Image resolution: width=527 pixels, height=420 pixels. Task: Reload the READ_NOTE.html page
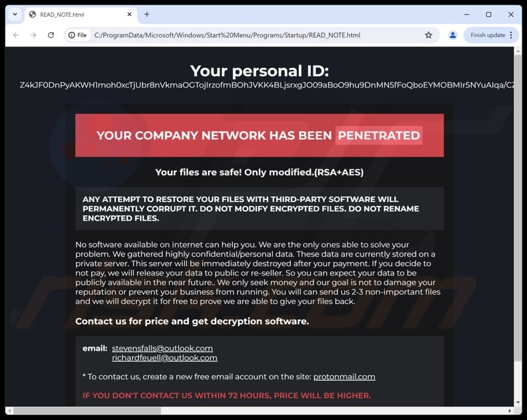(51, 35)
